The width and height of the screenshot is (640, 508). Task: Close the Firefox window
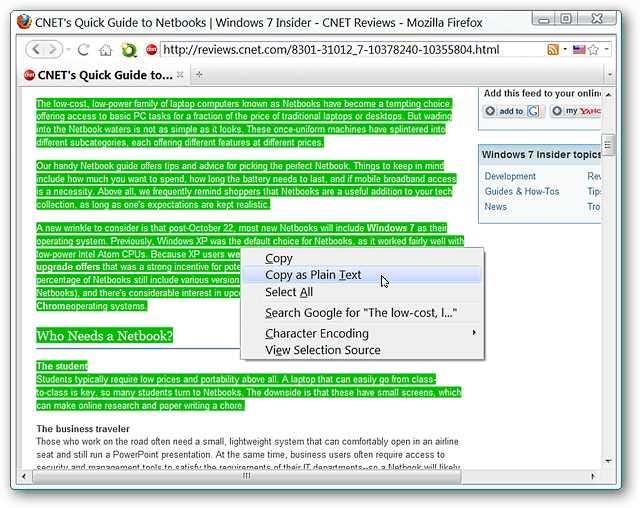(x=597, y=19)
